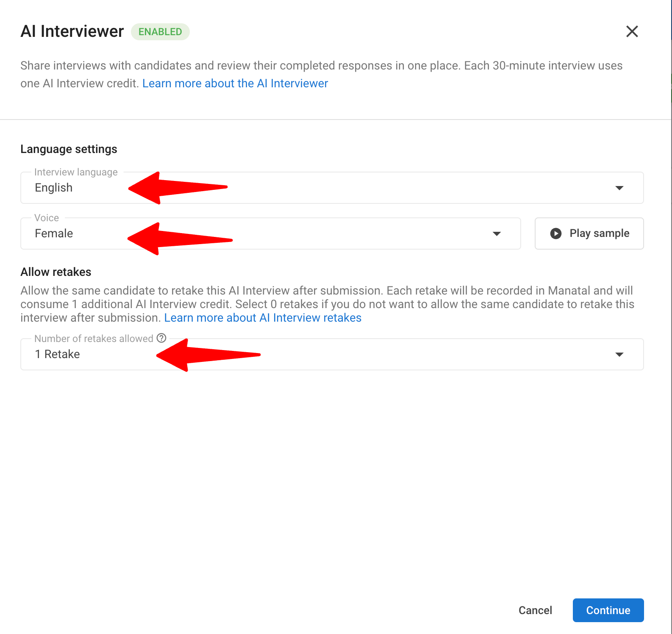Click the Cancel button
This screenshot has width=672, height=634.
point(535,610)
